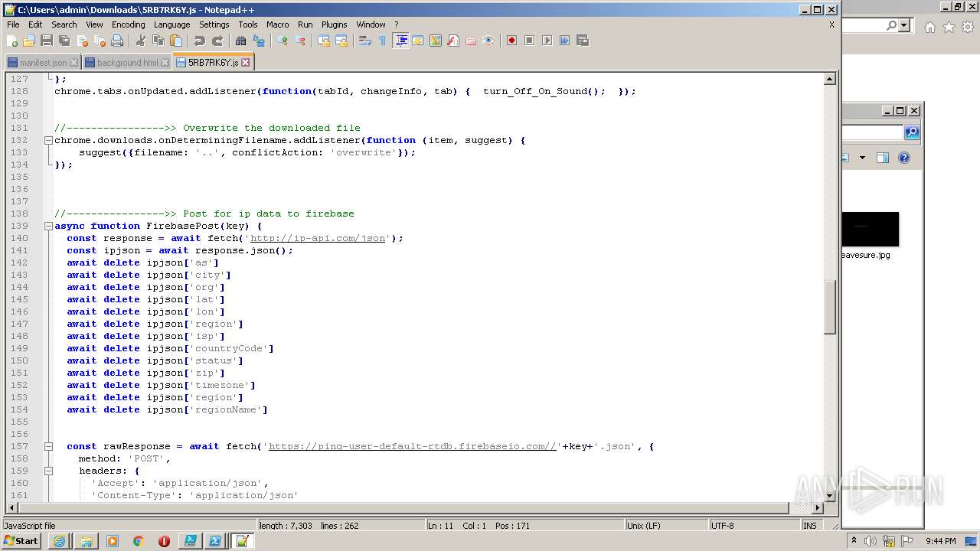Toggle synchronized horizontal scrolling
980x551 pixels.
click(x=341, y=41)
